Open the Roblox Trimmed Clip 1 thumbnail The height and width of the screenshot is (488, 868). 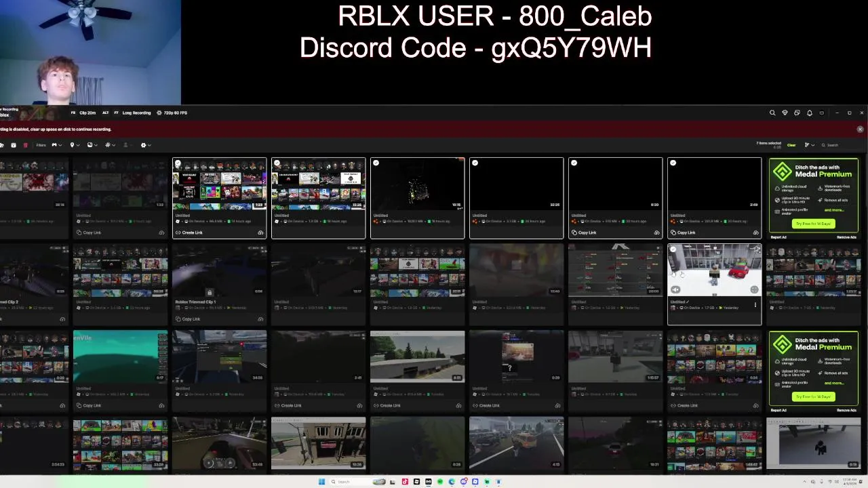[x=219, y=270]
